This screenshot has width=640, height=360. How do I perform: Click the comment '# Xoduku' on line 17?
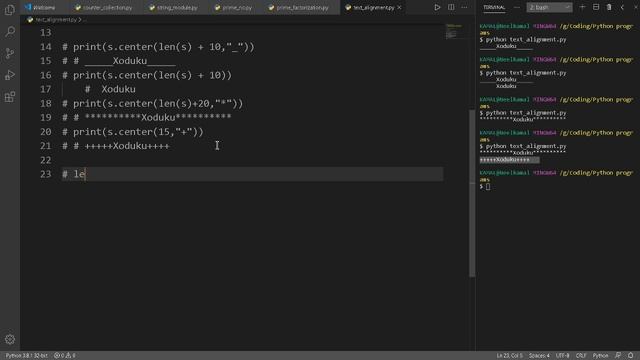110,89
